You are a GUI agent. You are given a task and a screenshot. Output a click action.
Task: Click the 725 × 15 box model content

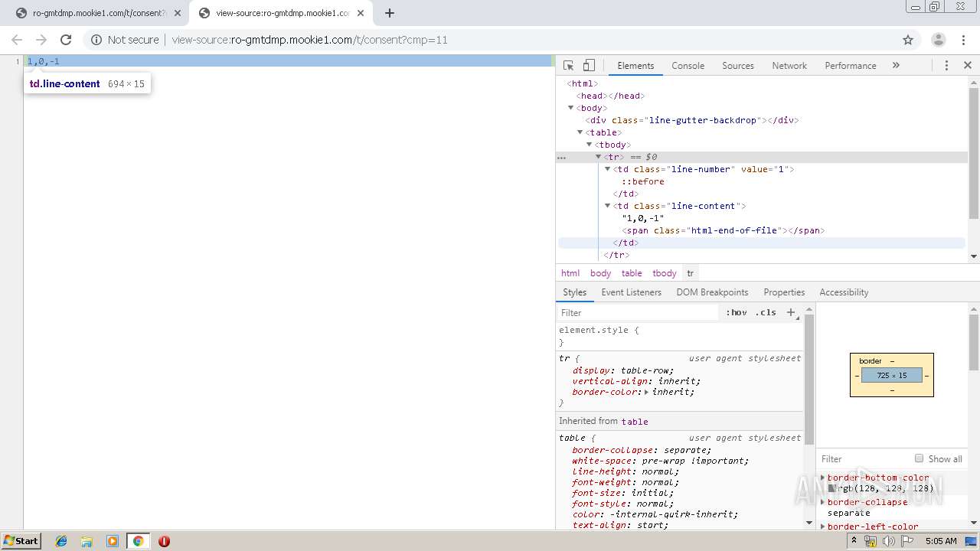(892, 375)
